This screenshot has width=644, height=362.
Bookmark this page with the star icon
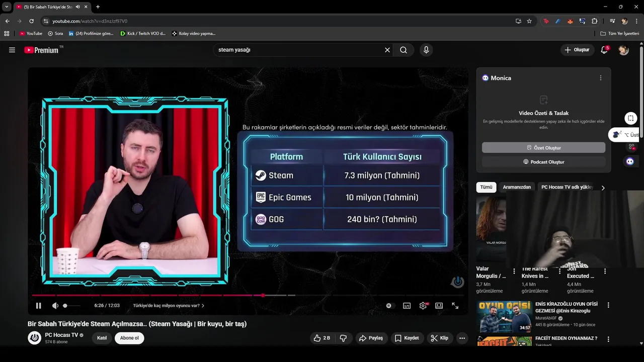[x=529, y=21]
